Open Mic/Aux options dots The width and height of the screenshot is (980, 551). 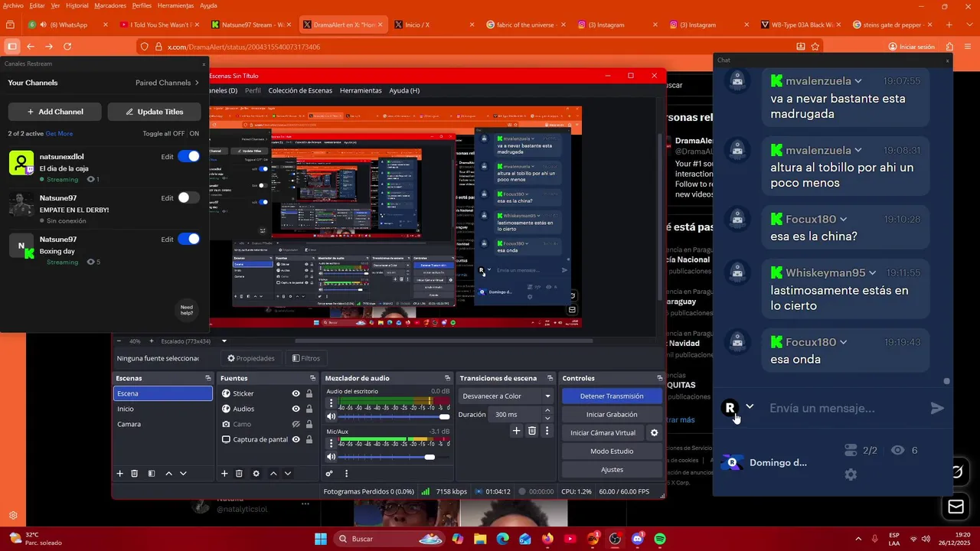pos(331,442)
